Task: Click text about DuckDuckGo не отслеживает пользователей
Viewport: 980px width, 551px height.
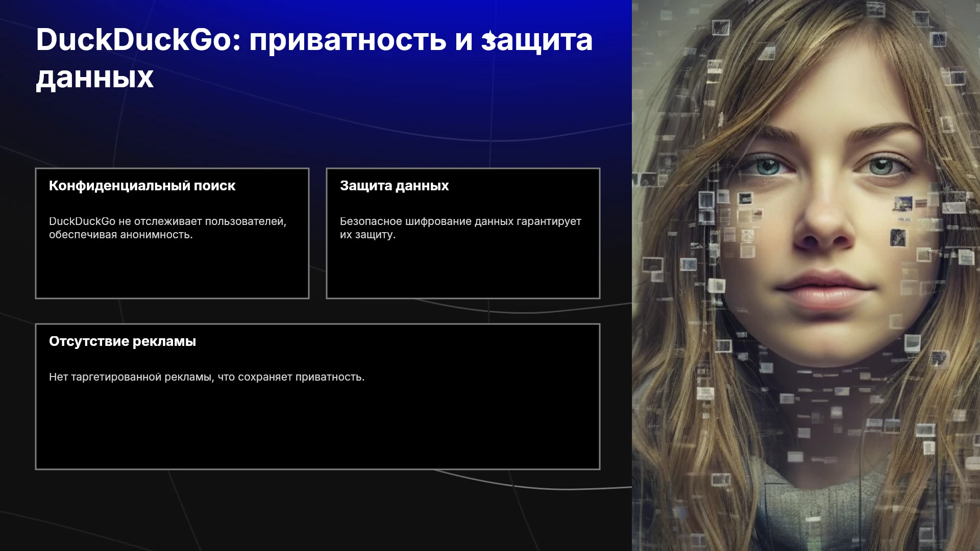Action: (167, 228)
